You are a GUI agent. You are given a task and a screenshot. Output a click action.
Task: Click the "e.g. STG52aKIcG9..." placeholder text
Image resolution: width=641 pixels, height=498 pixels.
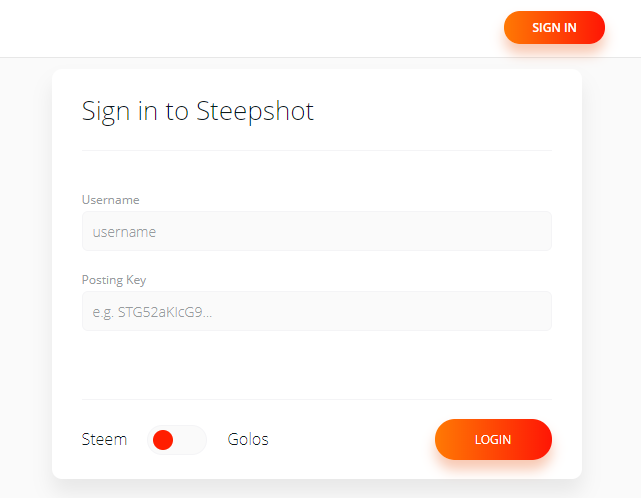point(152,312)
